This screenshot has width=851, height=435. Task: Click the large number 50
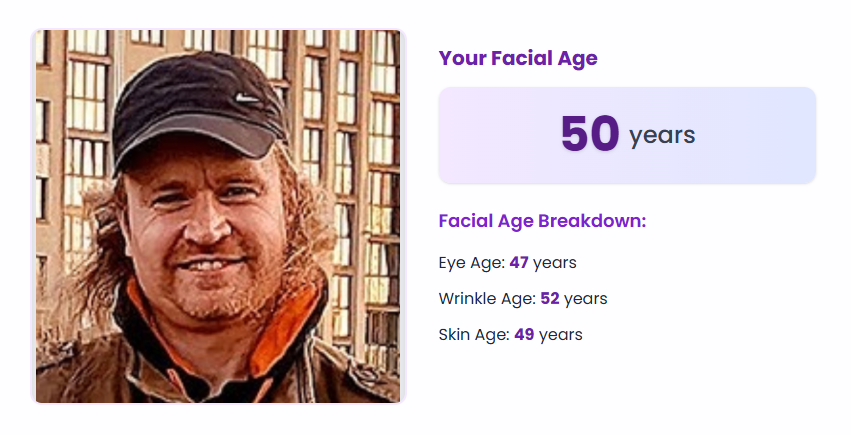[x=590, y=134]
